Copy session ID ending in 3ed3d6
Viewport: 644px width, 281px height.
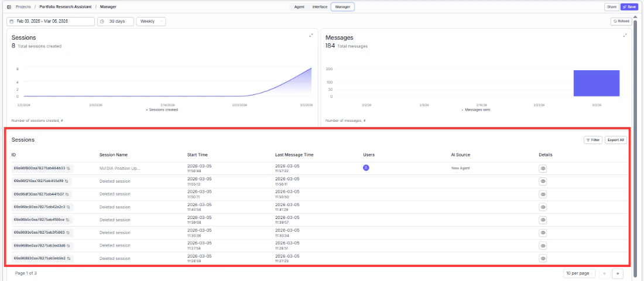[68, 245]
